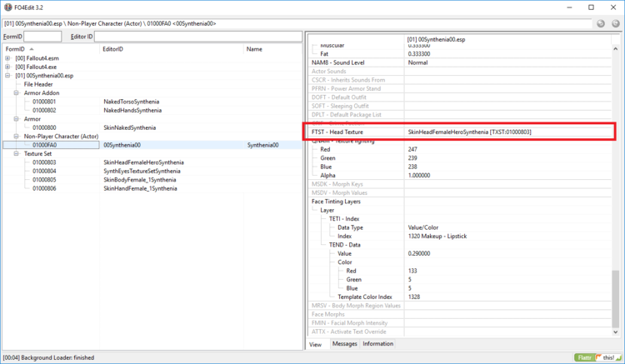Click the Fat value 0.333300
Screen dimensions: 625x364
[x=419, y=54]
